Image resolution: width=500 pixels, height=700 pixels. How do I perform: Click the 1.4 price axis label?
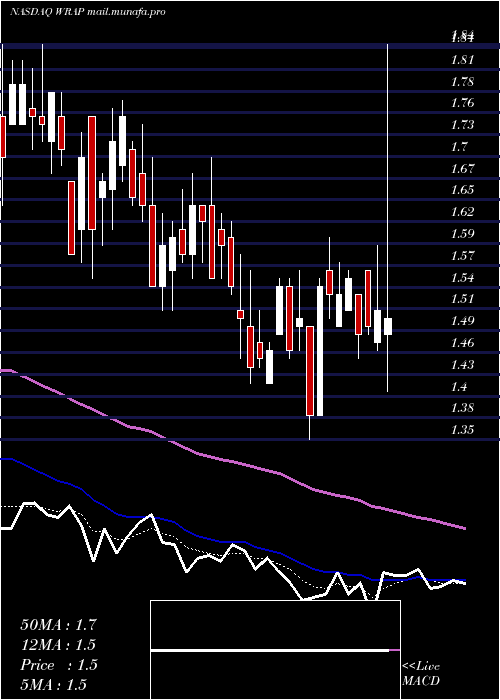coord(459,386)
